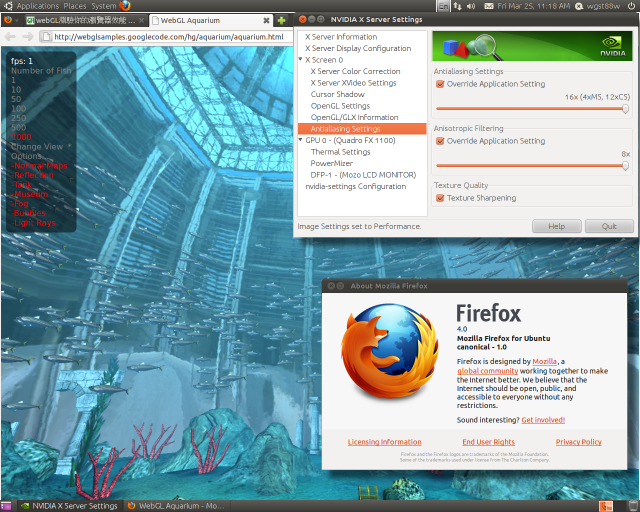Screen dimensions: 640x512
Task: Toggle the Light Rays option
Action: [x=33, y=223]
